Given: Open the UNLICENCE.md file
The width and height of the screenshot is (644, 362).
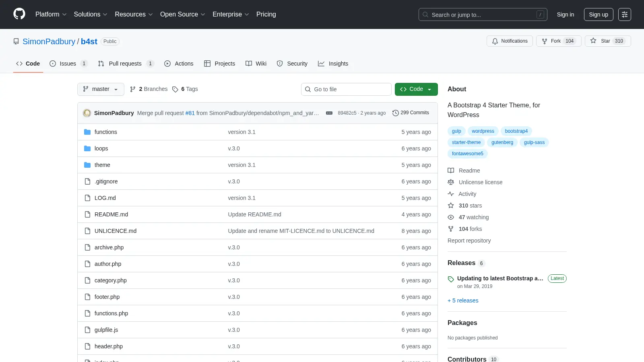Looking at the screenshot, I should coord(116,231).
